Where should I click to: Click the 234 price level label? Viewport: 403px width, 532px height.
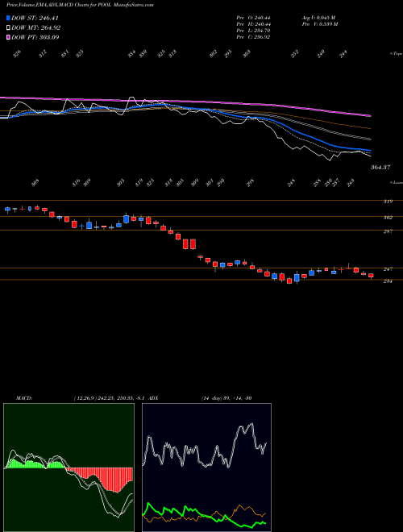click(x=388, y=281)
